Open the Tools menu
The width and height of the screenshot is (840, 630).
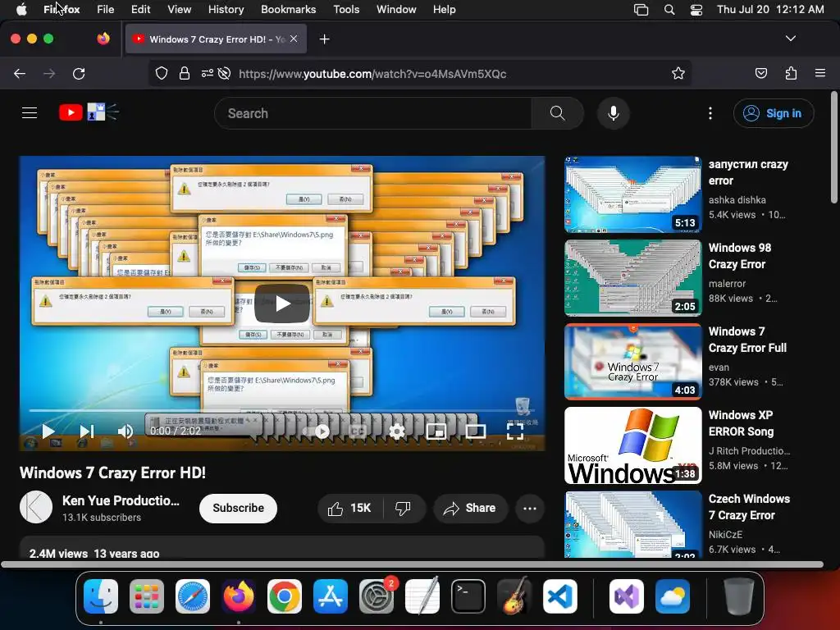tap(346, 9)
